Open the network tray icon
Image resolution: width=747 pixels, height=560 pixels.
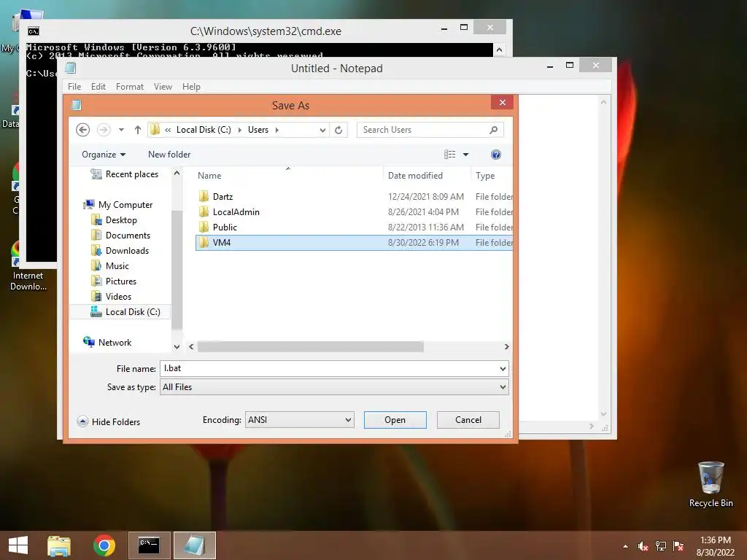pos(661,546)
